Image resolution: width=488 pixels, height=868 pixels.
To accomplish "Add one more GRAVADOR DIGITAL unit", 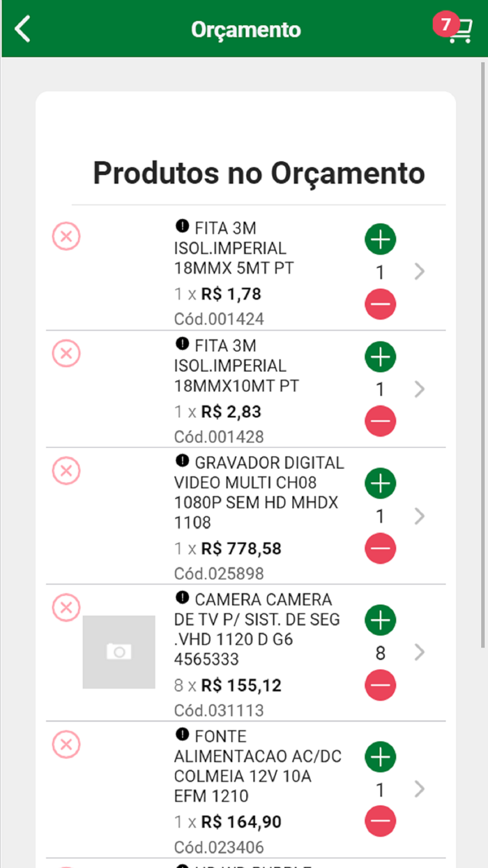I will click(380, 483).
